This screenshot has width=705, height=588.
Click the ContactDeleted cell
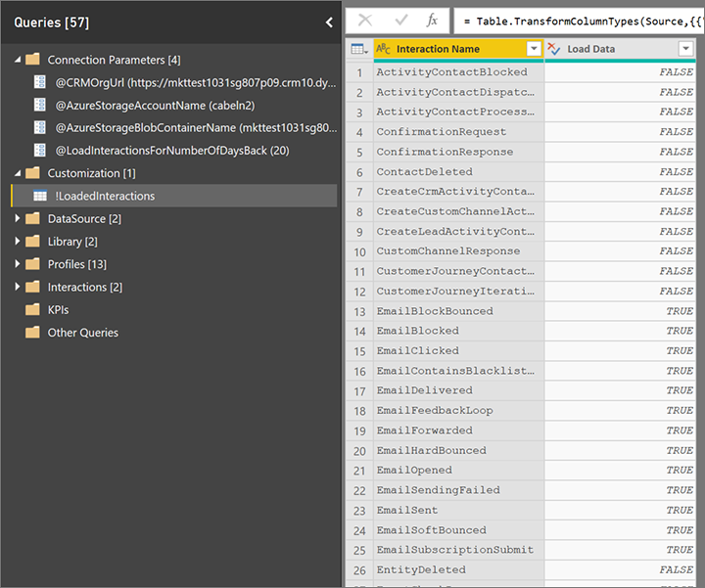point(458,171)
